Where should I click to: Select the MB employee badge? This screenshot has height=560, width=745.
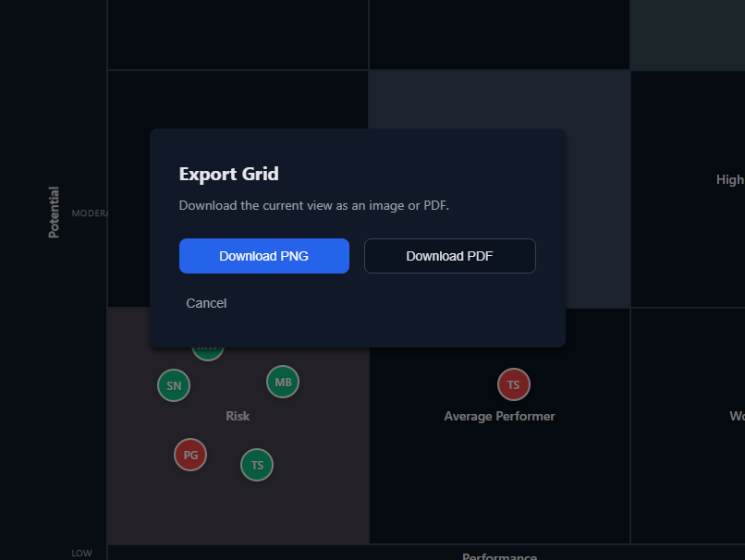[x=282, y=381]
